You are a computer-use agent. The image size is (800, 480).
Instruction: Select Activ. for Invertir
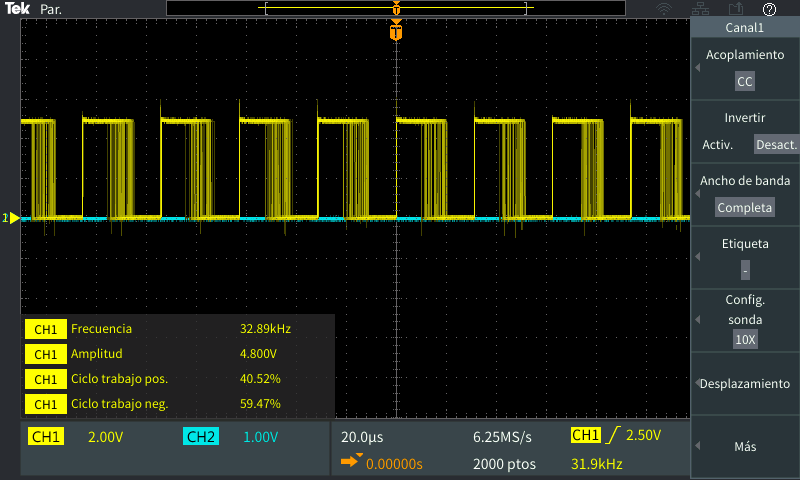coord(717,145)
